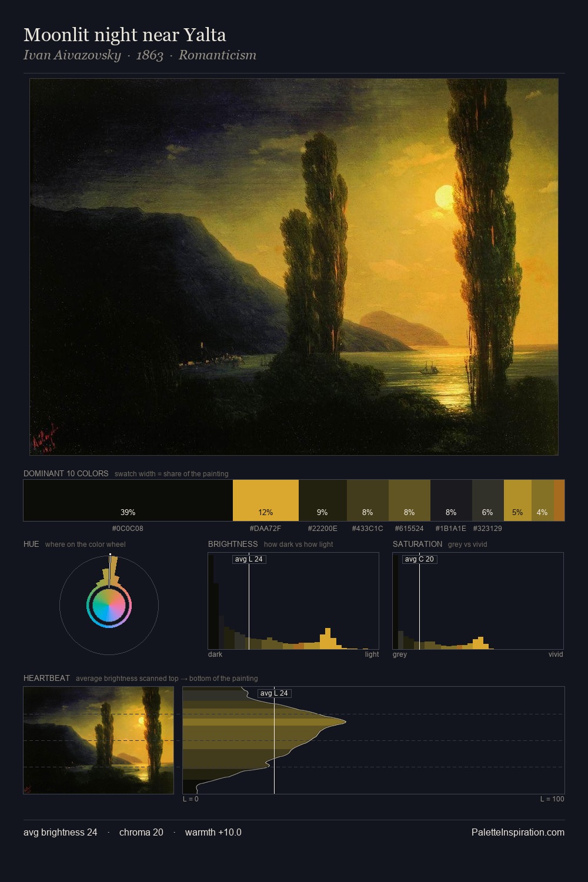
Task: Click the yellow hue spike above the color wheel
Action: 113,570
